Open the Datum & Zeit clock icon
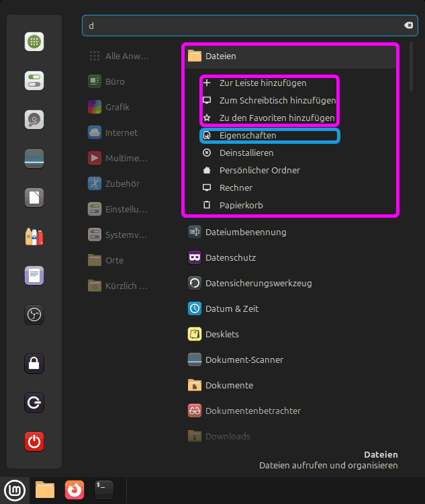This screenshot has height=504, width=425. click(195, 308)
